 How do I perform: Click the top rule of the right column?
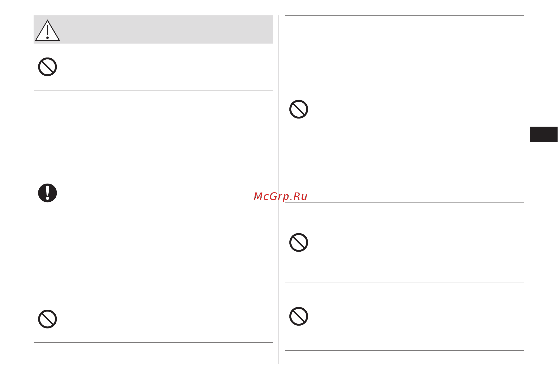coord(404,16)
